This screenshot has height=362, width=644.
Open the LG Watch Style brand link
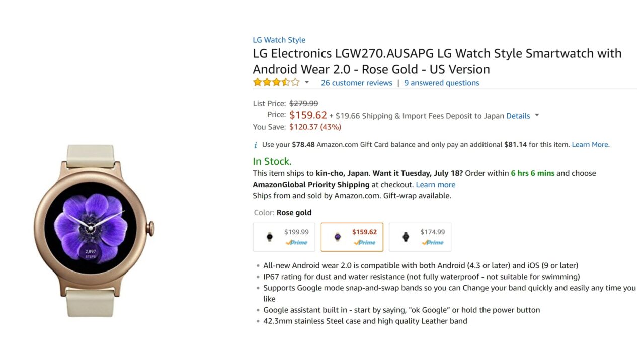(279, 40)
